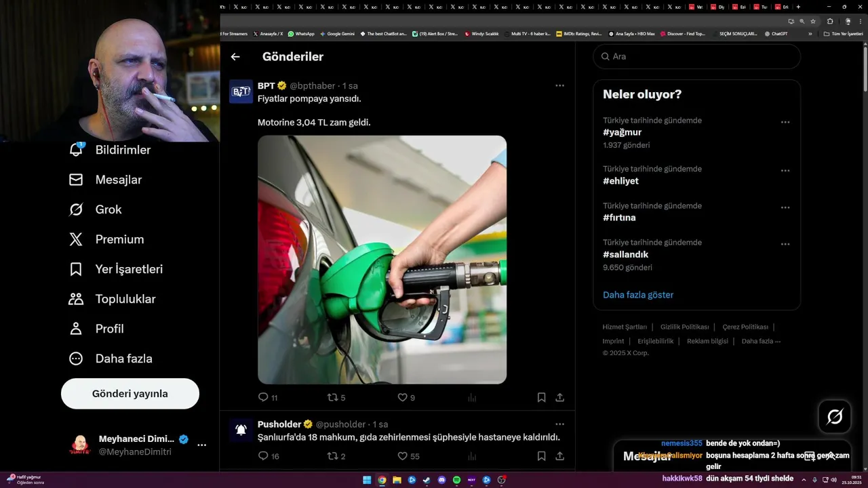Like the BPT post with 9 likes
The width and height of the screenshot is (868, 488).
[406, 398]
